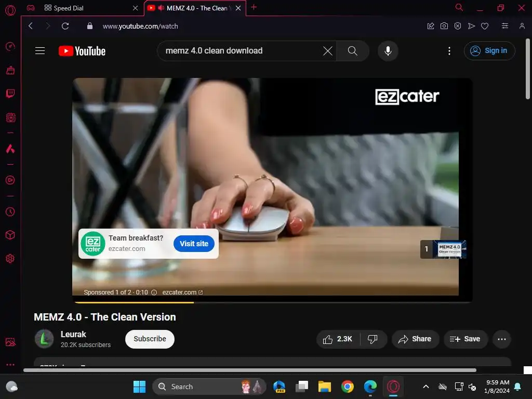This screenshot has width=532, height=399.
Task: Click the horizontal page scrollbar
Action: coord(250,370)
